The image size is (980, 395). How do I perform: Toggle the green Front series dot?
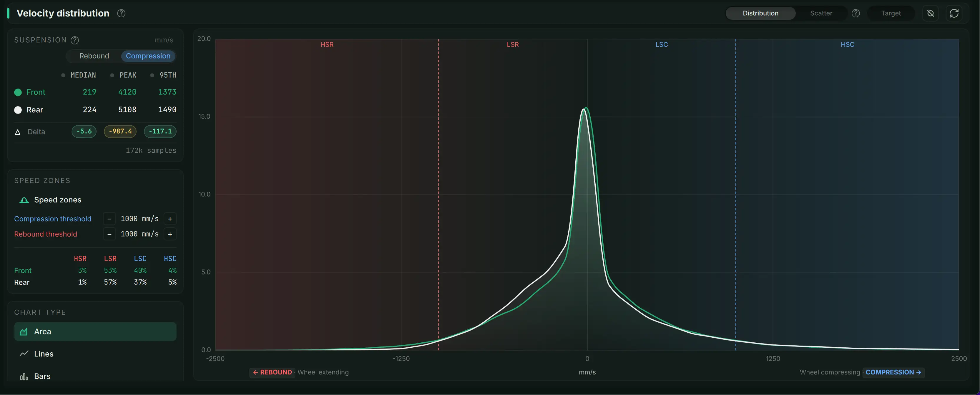coord(18,92)
